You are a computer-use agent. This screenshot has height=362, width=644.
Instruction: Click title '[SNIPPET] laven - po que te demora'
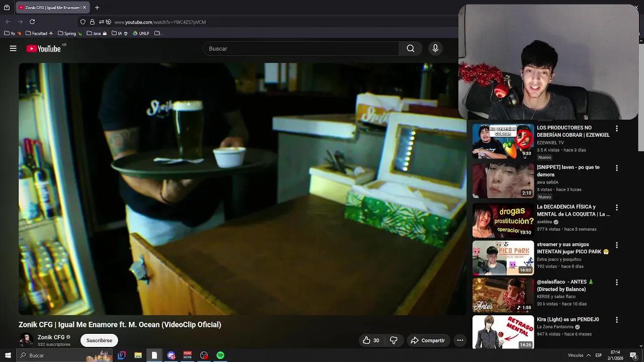pyautogui.click(x=568, y=171)
